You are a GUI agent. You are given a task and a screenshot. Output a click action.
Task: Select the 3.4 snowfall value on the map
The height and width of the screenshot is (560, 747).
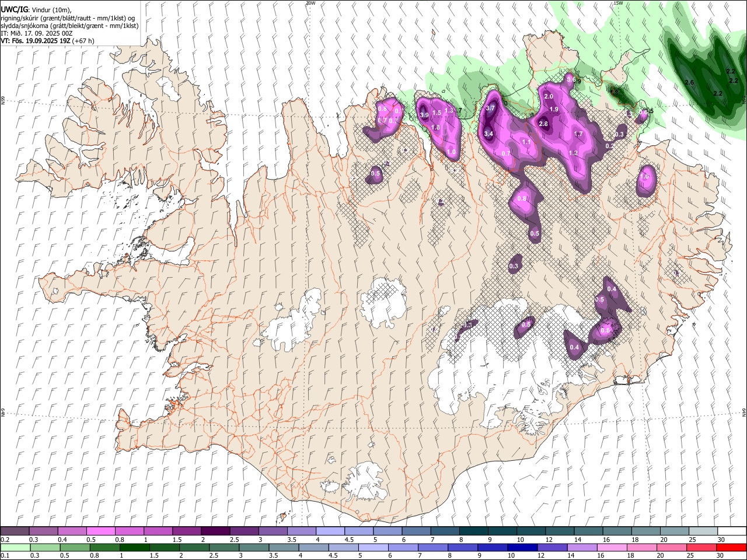pyautogui.click(x=488, y=134)
